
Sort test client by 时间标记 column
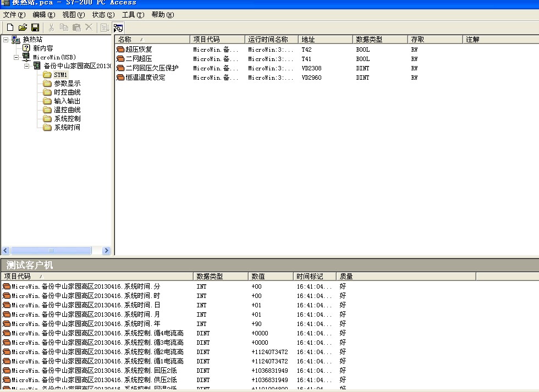point(315,276)
